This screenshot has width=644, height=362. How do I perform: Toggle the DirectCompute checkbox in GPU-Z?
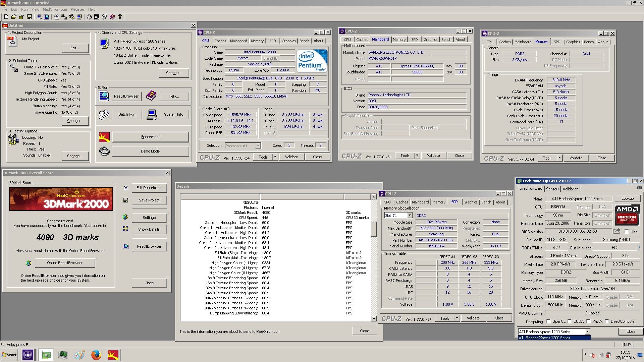tap(607, 321)
